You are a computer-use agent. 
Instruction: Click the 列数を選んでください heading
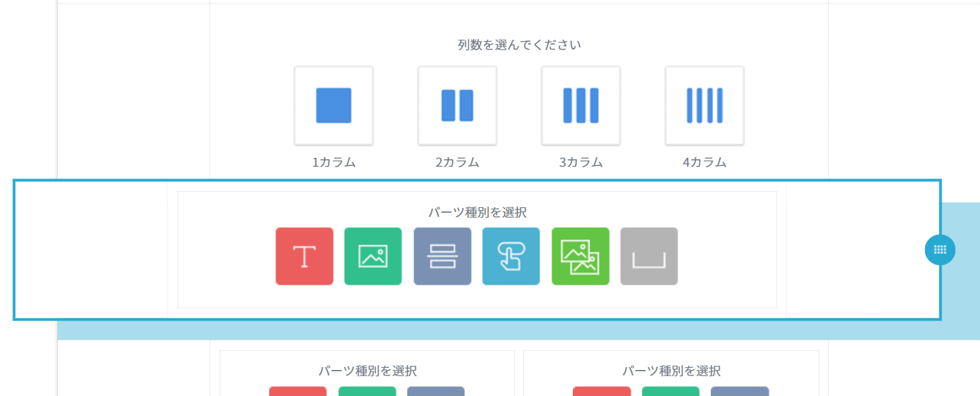point(519,45)
